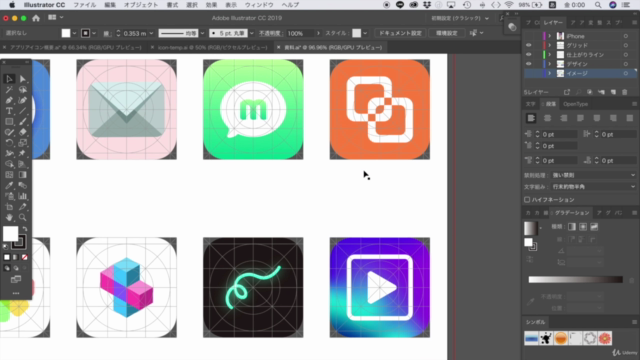Swap fill and stroke colors
The image size is (640, 360).
coord(25,229)
